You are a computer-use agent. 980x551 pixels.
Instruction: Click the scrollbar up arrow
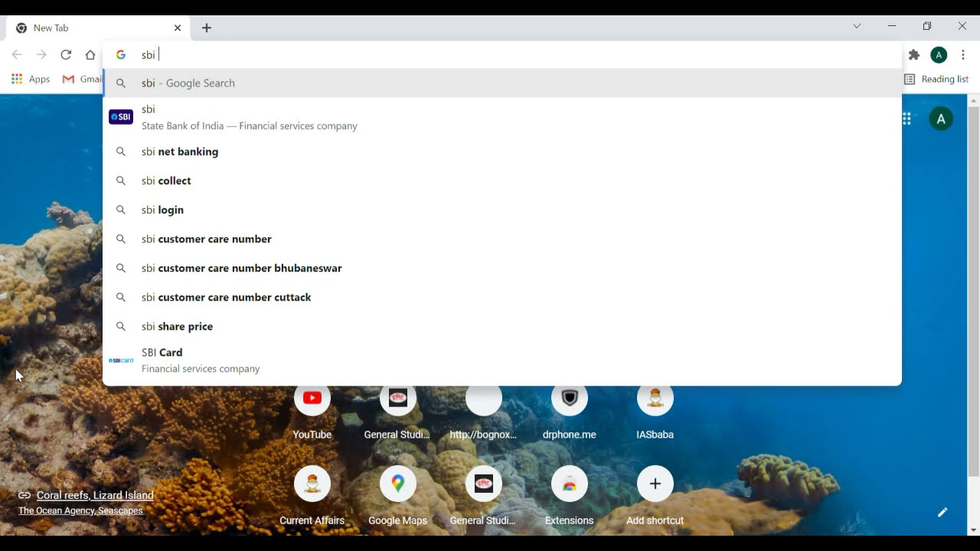974,100
